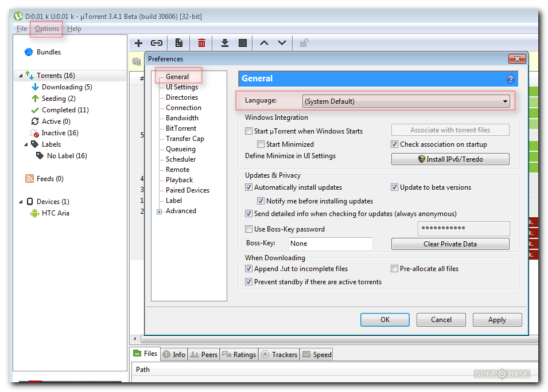Click the Labels tag icon
The image size is (548, 392).
pyautogui.click(x=34, y=144)
